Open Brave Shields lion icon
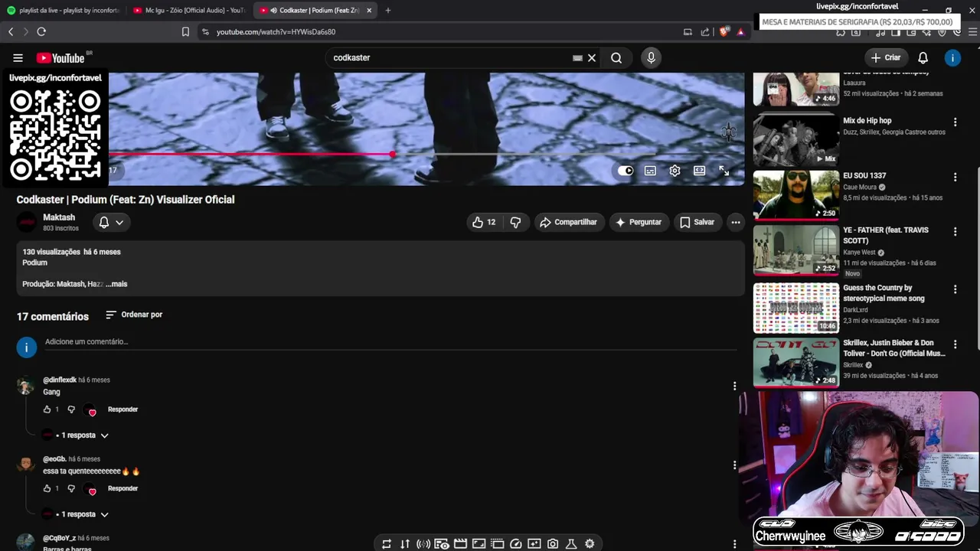 (x=724, y=32)
